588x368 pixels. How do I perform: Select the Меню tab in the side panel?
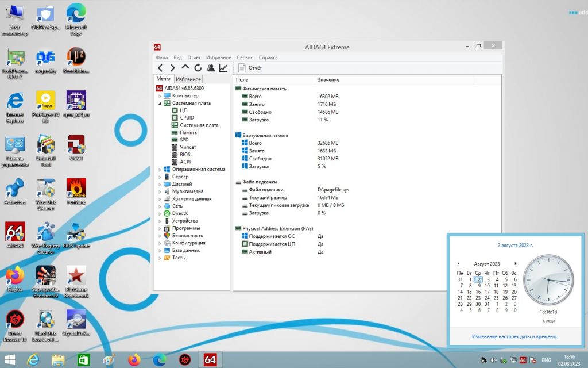point(163,78)
